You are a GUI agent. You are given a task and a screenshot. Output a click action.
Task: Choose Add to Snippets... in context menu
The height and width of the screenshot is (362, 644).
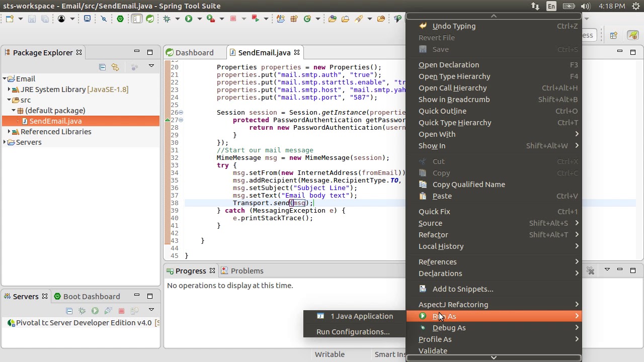[x=462, y=289]
